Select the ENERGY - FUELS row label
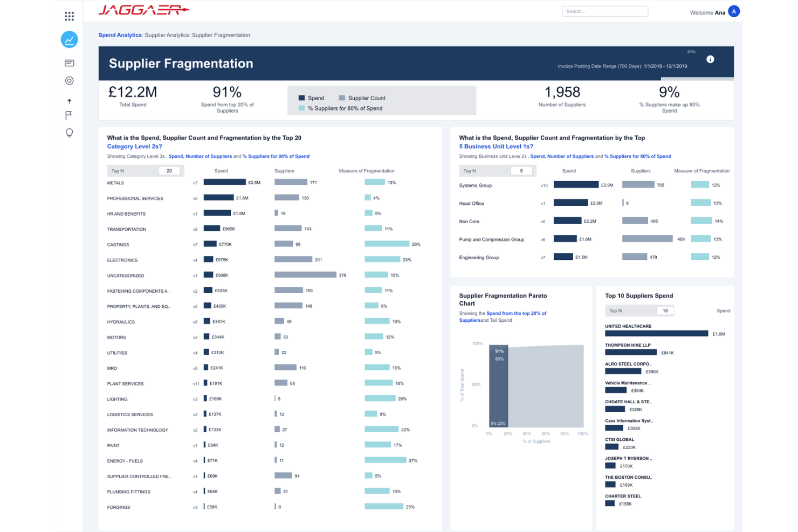Screen dimensions: 798x532 (125, 461)
